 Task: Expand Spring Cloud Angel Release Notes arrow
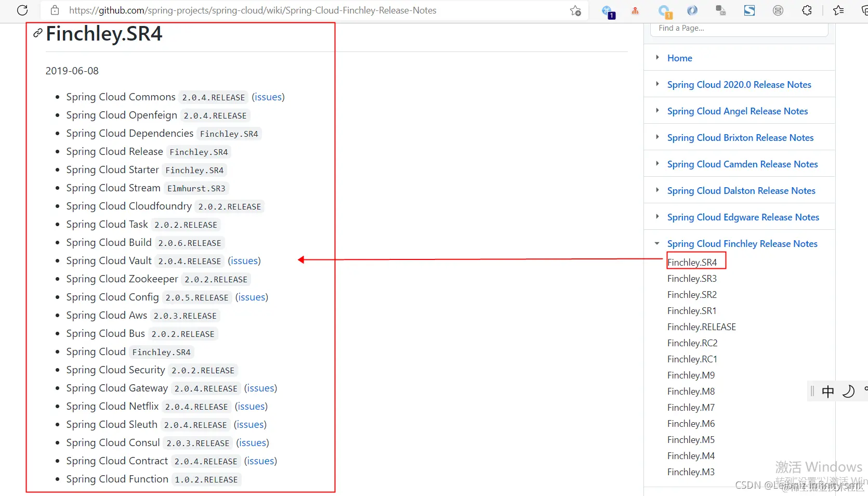pos(657,111)
